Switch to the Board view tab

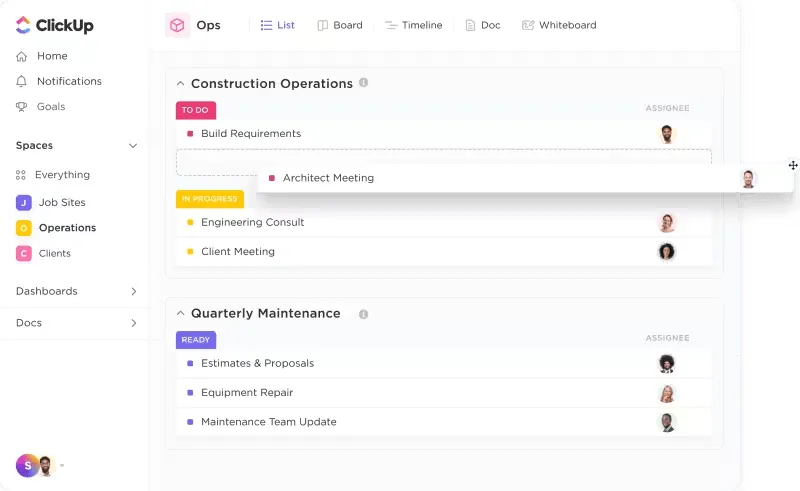[x=340, y=25]
